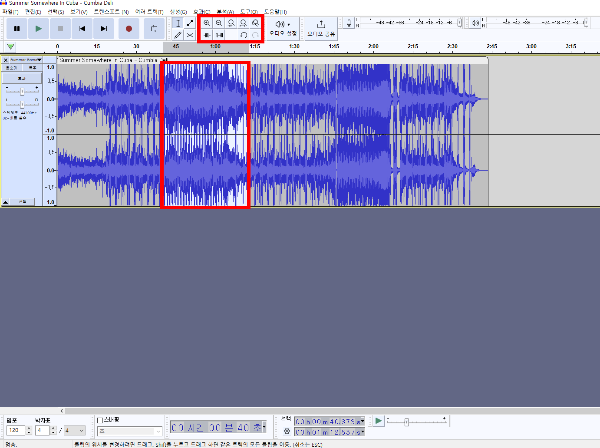Click the green playhead marker in timeline
The width and height of the screenshot is (600, 448).
[x=10, y=47]
